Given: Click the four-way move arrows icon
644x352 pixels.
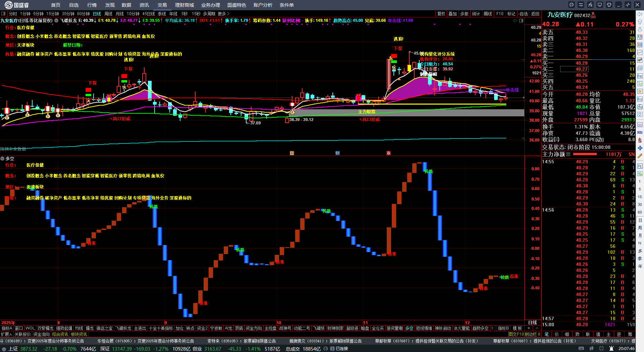Looking at the screenshot, I should [x=640, y=148].
